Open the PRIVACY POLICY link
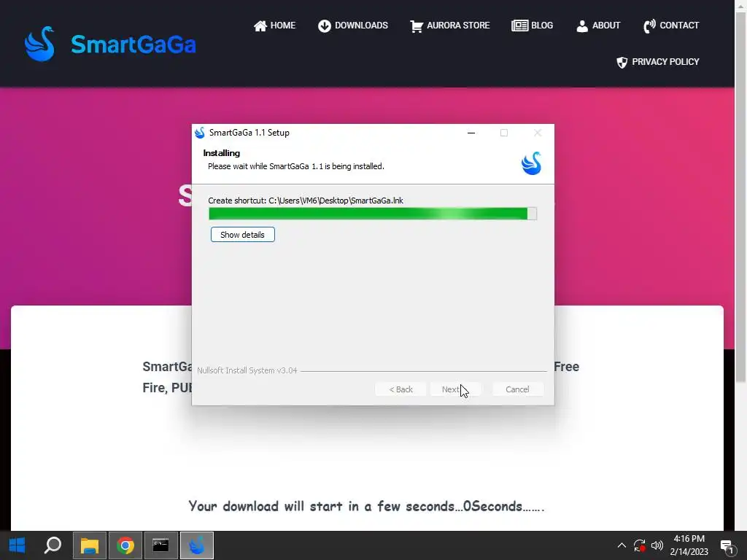 click(x=657, y=62)
